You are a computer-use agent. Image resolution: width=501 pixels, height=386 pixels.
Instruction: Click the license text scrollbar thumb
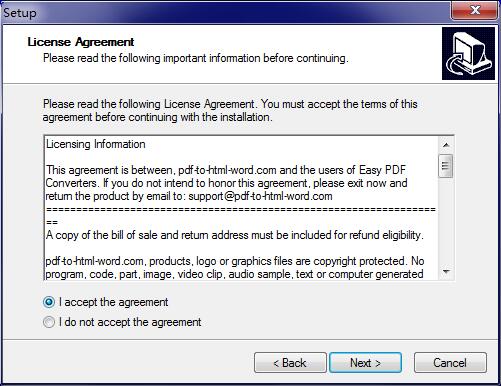click(x=446, y=166)
